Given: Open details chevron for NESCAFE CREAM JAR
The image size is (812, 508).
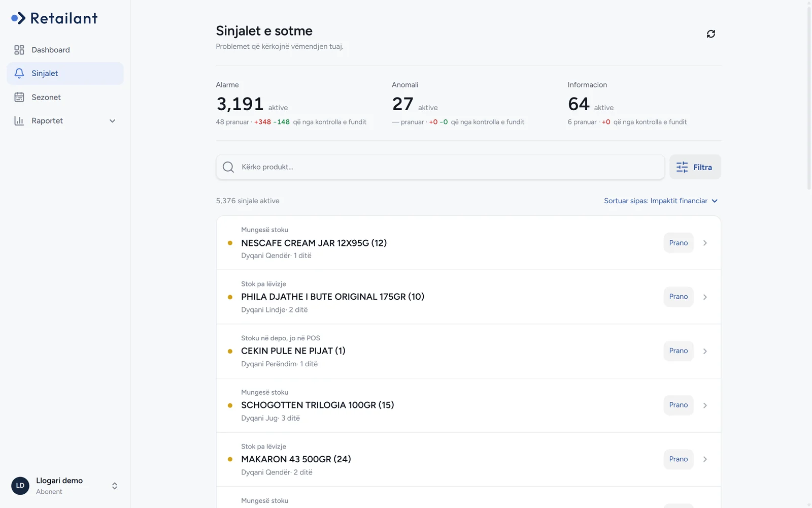Looking at the screenshot, I should 705,243.
